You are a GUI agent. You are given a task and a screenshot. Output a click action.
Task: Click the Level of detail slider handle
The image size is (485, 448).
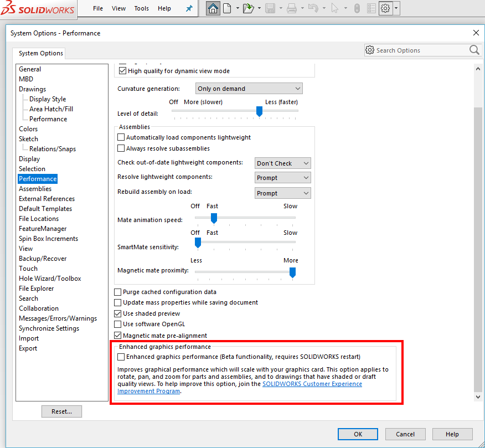click(260, 111)
